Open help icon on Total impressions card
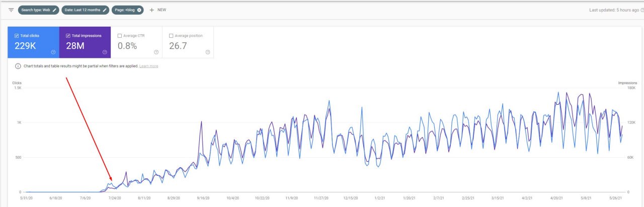644x207 pixels. point(104,52)
